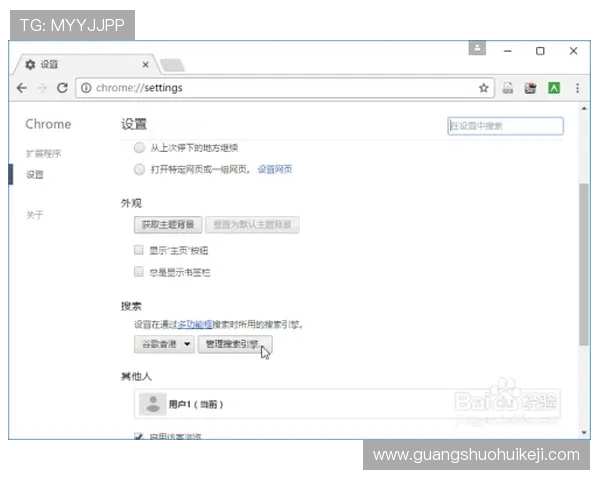Viewport: 600px width, 480px height.
Task: Click the 重置为默认主题背景 button
Action: click(252, 225)
